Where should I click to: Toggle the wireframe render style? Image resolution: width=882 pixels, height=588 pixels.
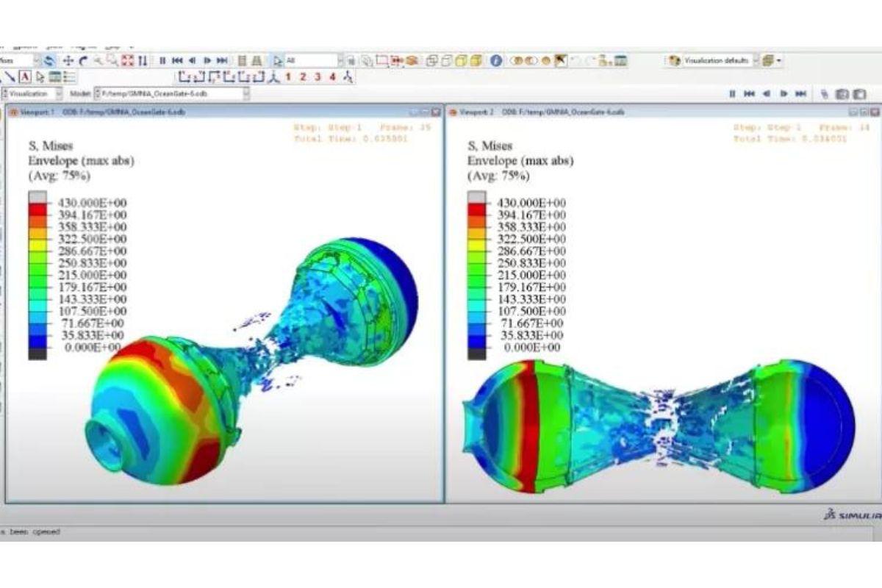[x=432, y=60]
